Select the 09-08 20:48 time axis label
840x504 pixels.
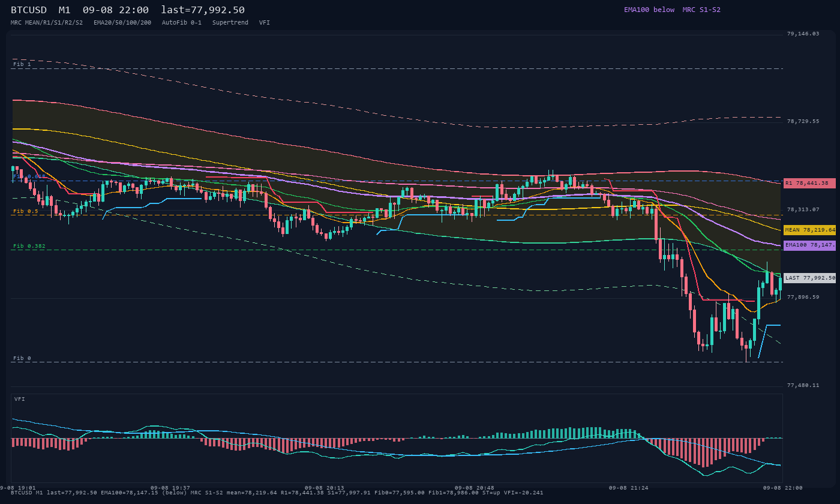pyautogui.click(x=475, y=488)
